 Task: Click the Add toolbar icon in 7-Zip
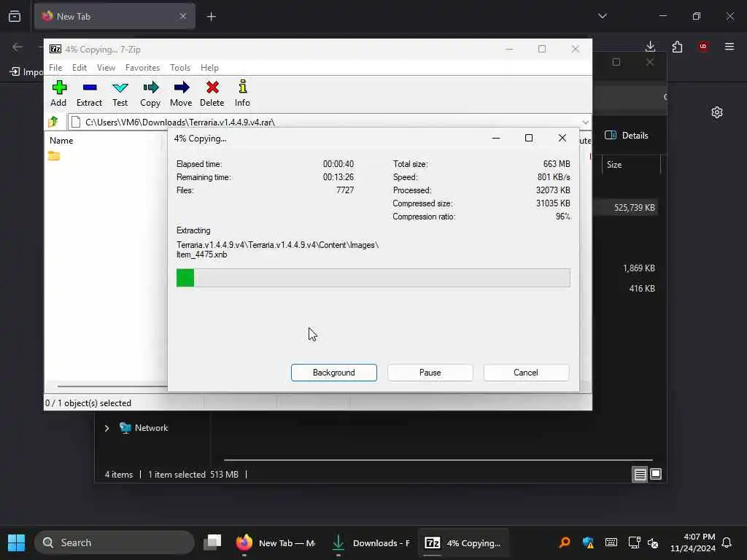58,93
